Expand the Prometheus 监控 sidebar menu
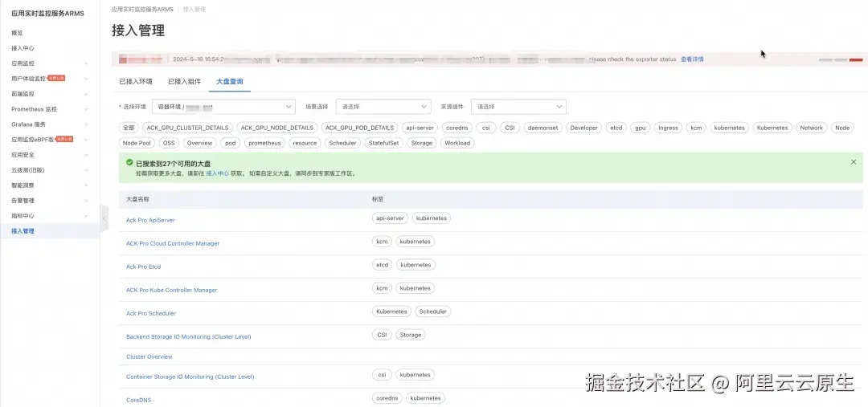The width and height of the screenshot is (868, 407). (x=86, y=109)
